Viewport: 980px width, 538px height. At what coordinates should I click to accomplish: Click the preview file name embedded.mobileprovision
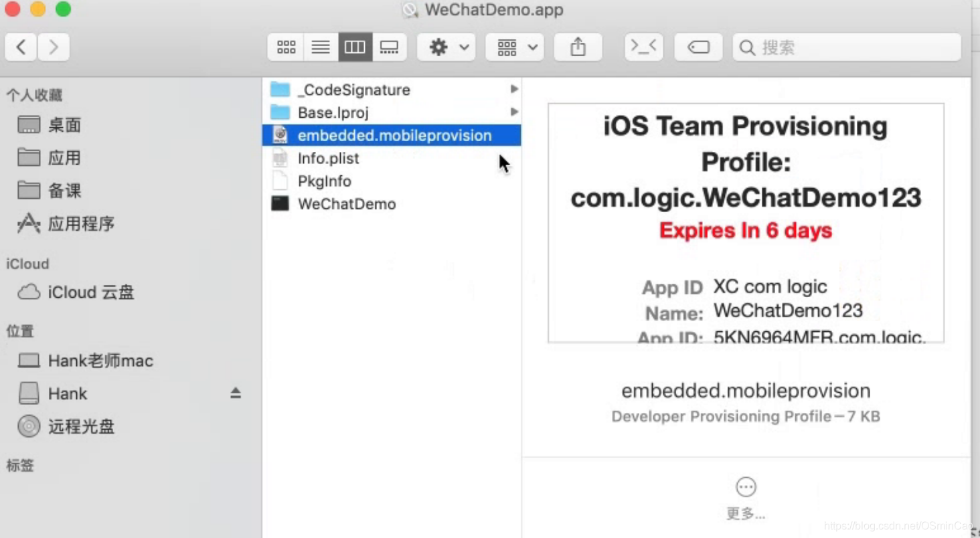click(x=746, y=391)
